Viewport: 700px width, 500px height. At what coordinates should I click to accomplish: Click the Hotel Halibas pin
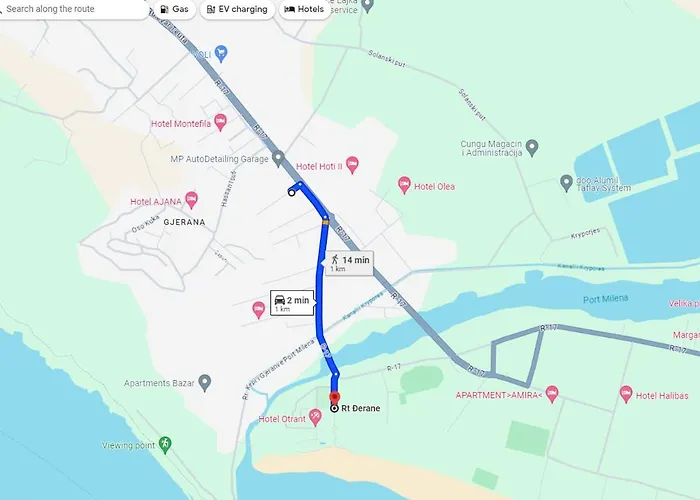pyautogui.click(x=626, y=395)
